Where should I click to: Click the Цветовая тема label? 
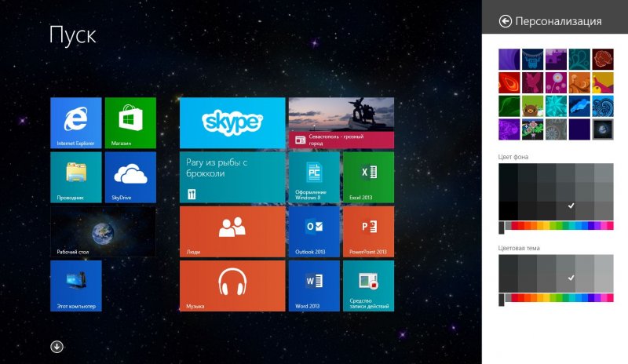click(519, 248)
